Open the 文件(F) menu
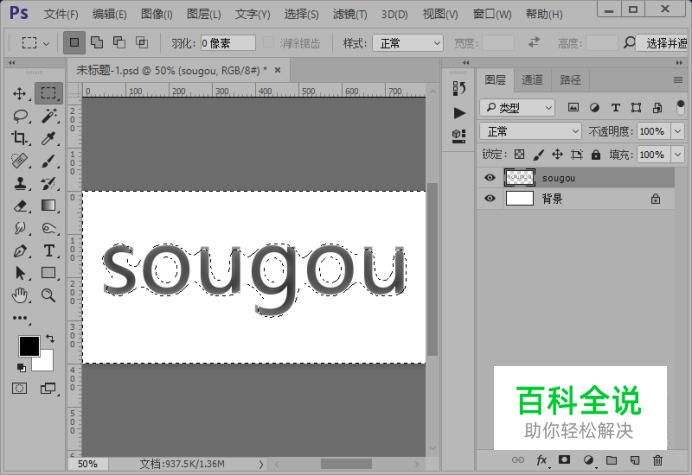Image resolution: width=692 pixels, height=475 pixels. pos(61,14)
